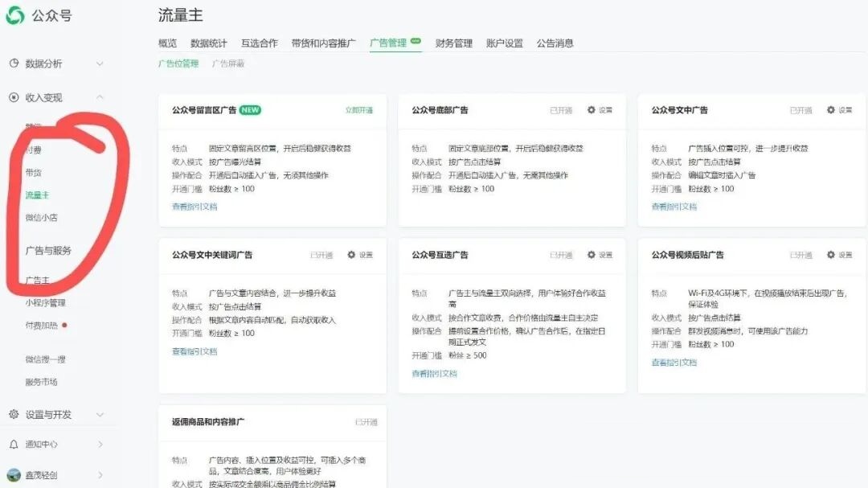Image resolution: width=868 pixels, height=488 pixels.
Task: Open the 公众号文中广告 settings gear
Action: click(x=831, y=109)
